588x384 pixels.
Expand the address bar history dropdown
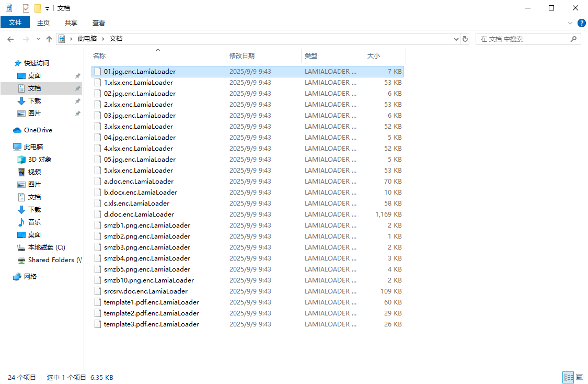456,39
